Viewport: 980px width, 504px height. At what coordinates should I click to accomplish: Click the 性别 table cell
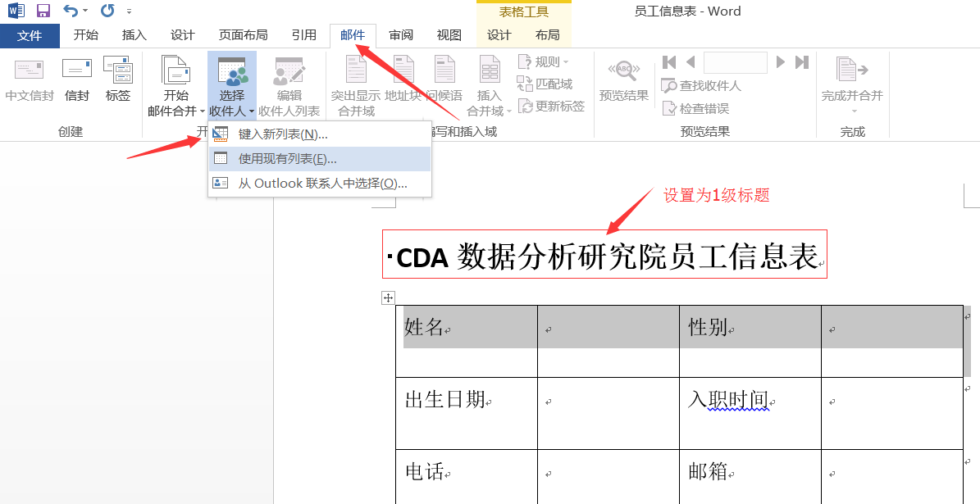(750, 341)
